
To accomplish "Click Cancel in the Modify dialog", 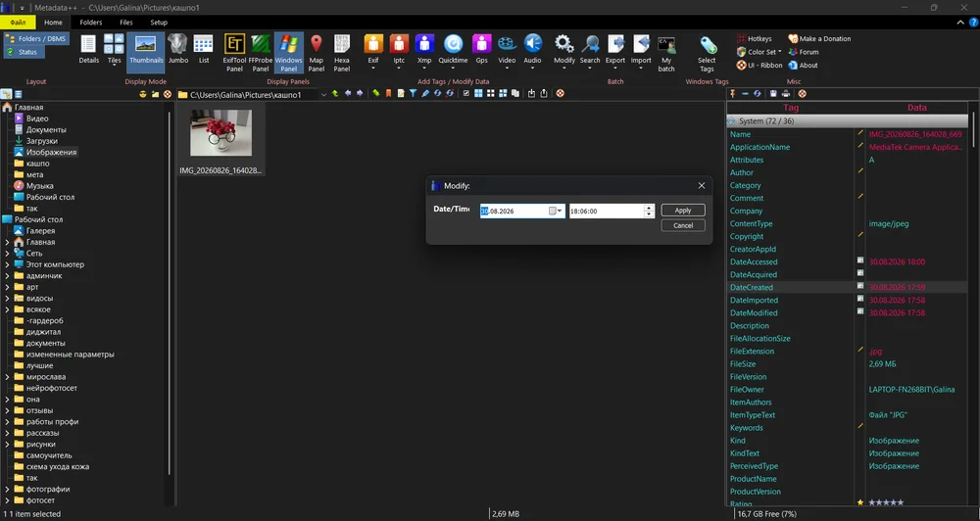I will (x=683, y=225).
